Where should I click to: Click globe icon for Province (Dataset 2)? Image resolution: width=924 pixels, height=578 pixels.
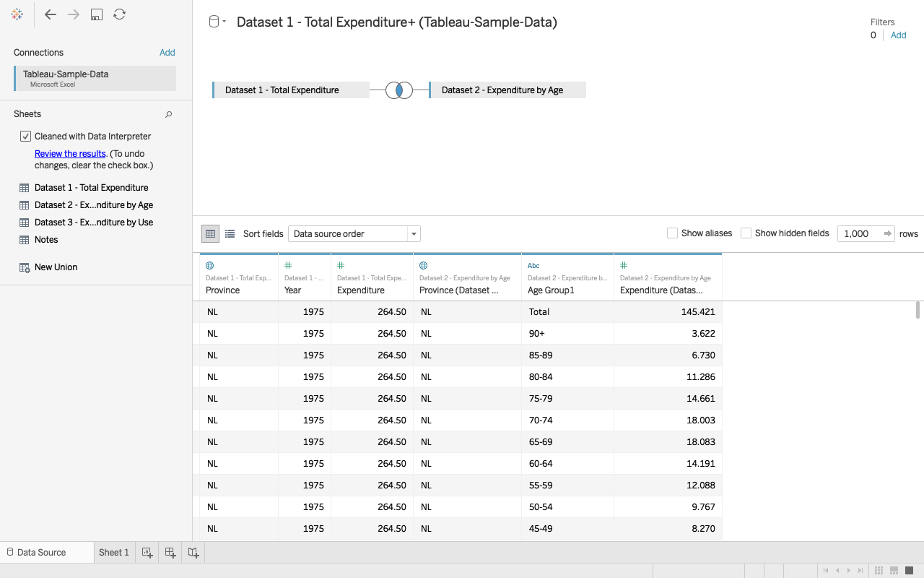424,266
